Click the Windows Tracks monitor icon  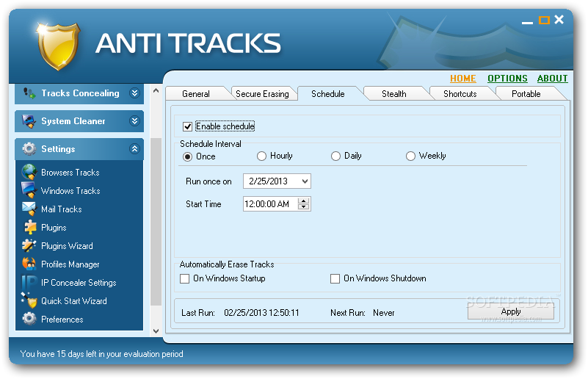[29, 190]
